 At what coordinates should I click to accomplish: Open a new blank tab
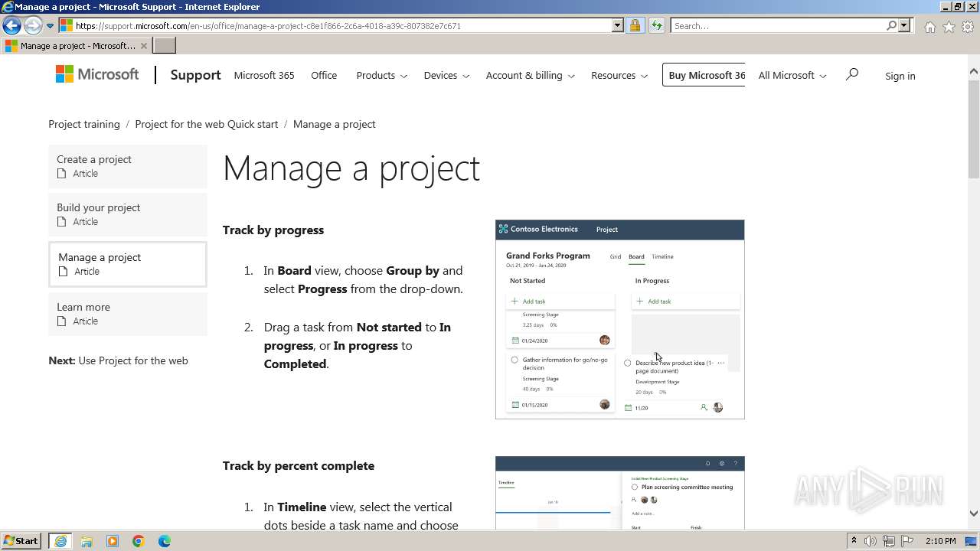pos(165,45)
